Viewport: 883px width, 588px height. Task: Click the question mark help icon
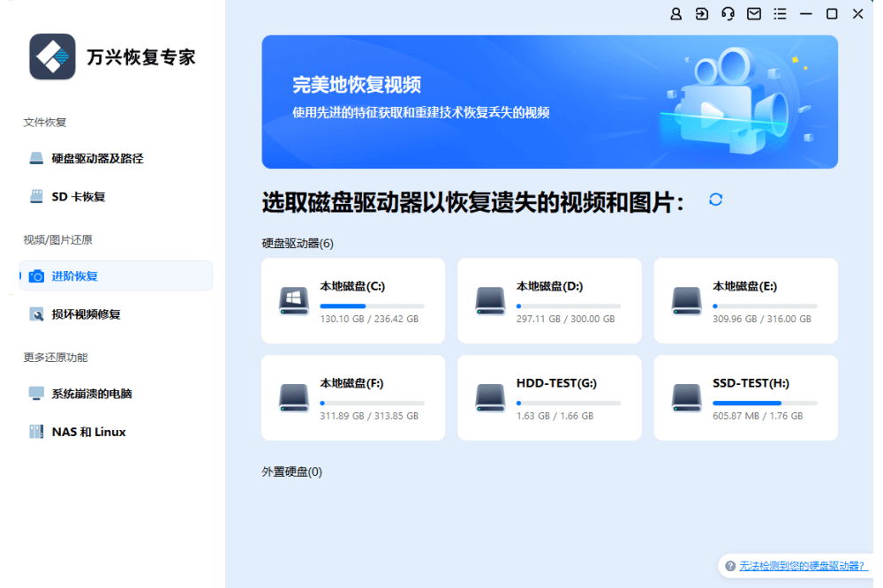tap(730, 566)
